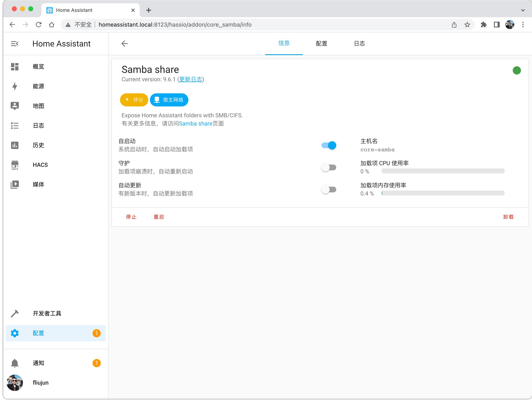
Task: Click the browser address bar
Action: click(174, 25)
